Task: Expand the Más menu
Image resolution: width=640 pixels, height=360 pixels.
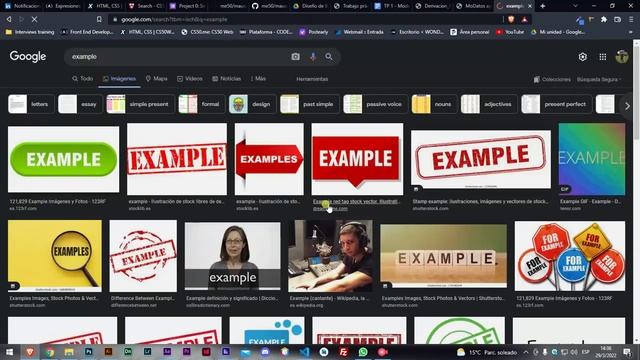Action: [258, 79]
